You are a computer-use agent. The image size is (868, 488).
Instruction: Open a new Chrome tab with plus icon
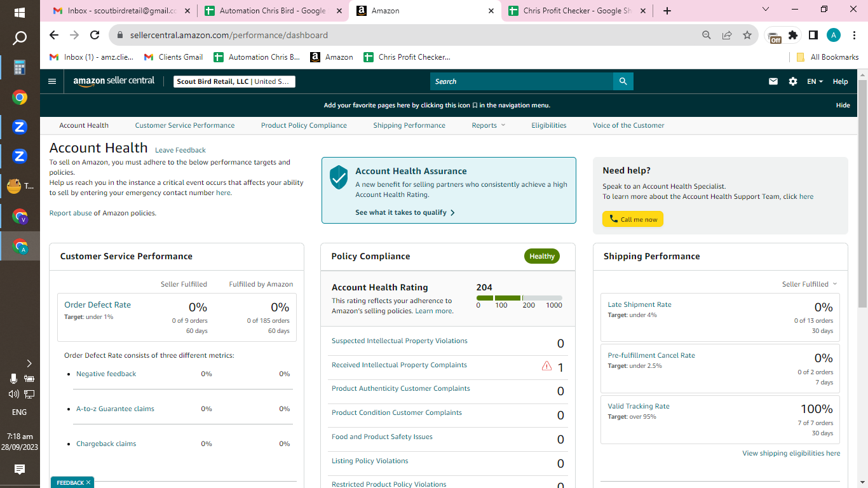click(x=667, y=11)
